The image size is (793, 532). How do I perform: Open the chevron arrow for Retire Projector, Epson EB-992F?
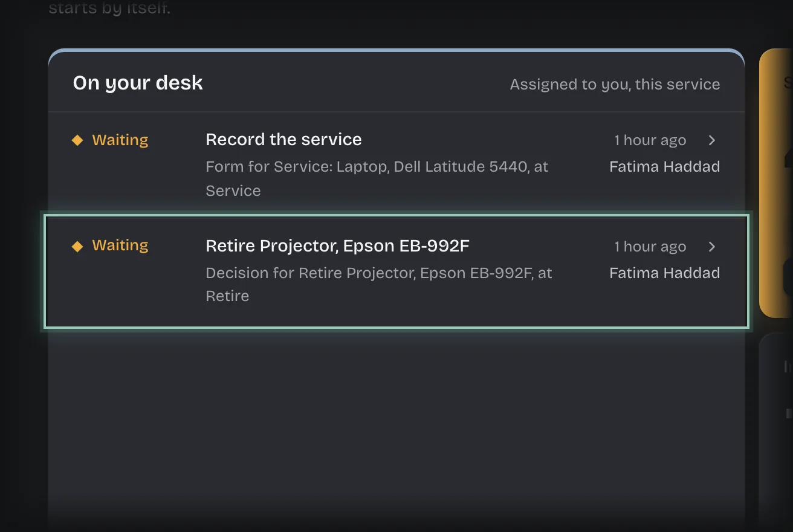point(712,247)
